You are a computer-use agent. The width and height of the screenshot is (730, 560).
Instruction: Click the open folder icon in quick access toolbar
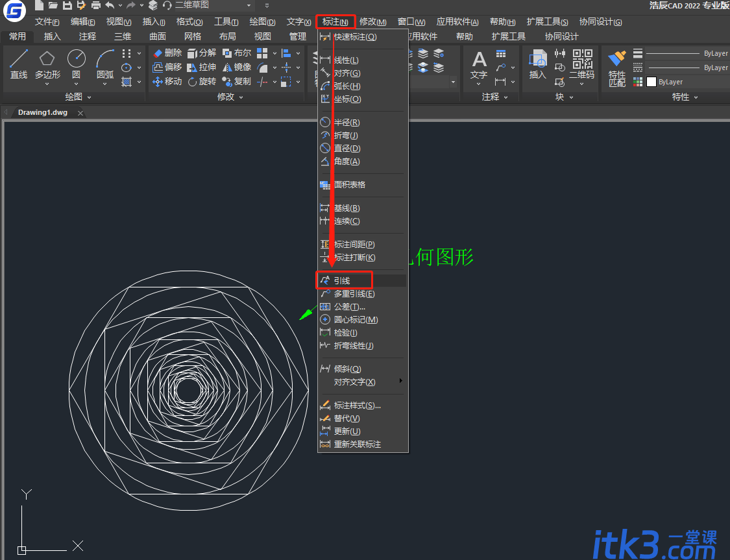53,5
